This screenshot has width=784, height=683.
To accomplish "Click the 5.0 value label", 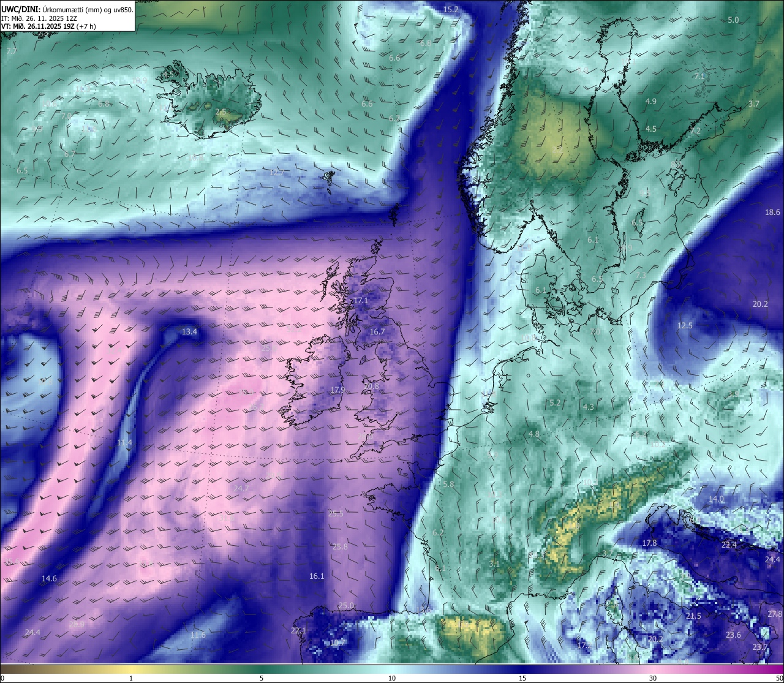I will (733, 20).
